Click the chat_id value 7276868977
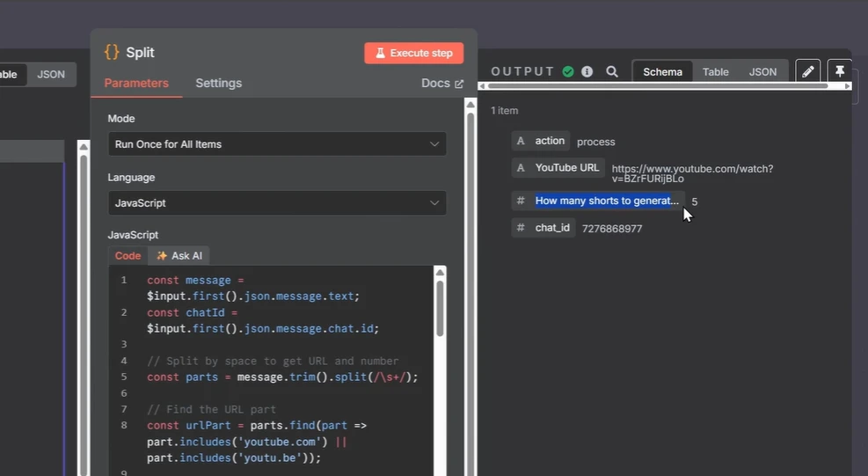Viewport: 868px width, 476px height. (x=612, y=229)
